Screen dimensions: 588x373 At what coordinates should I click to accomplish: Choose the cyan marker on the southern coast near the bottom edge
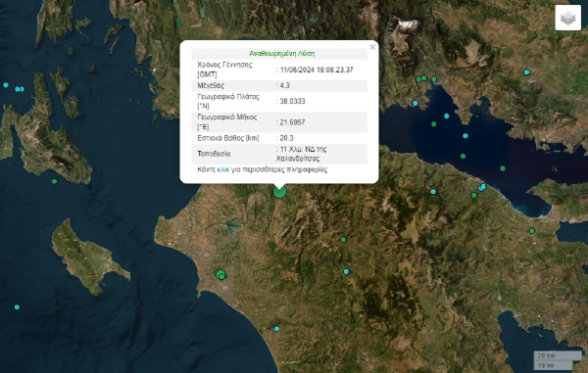pos(276,329)
